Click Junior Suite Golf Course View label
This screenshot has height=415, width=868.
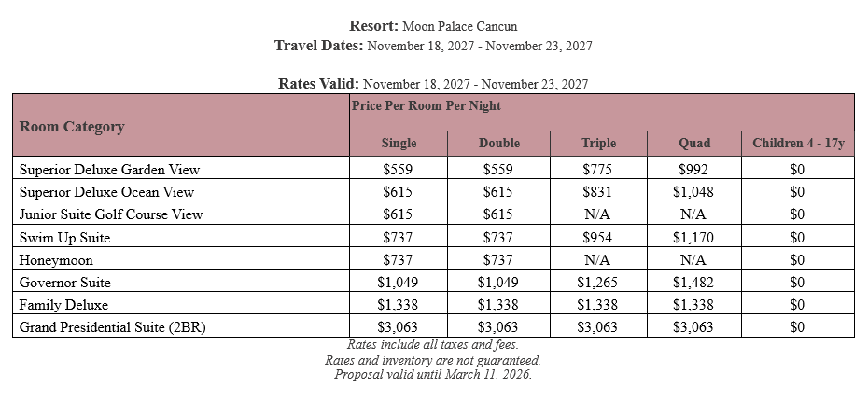pyautogui.click(x=111, y=214)
